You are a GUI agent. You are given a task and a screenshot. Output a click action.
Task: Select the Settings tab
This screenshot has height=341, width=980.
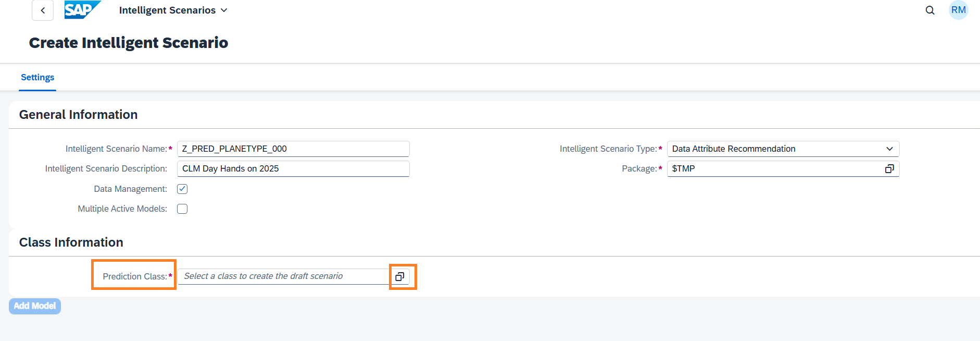click(37, 77)
